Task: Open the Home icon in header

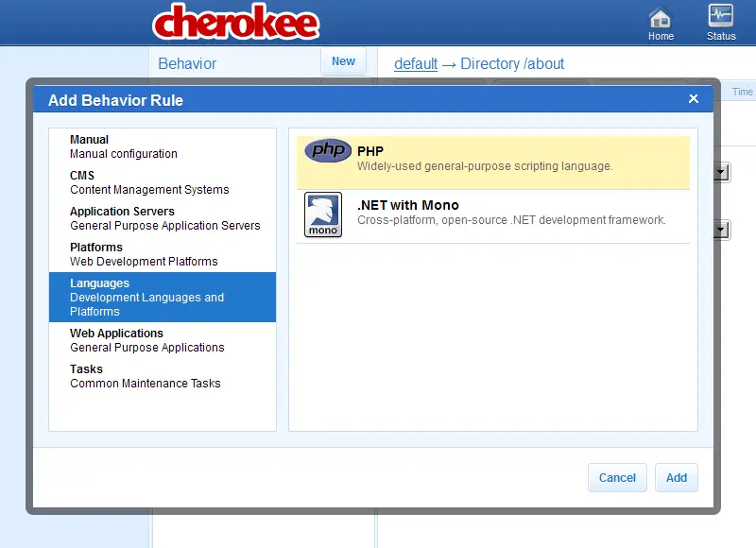Action: pos(660,23)
